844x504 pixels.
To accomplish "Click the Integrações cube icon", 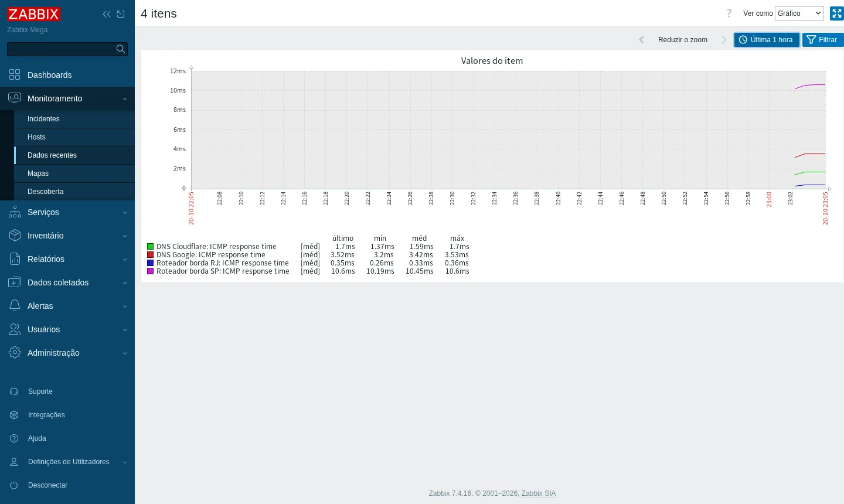I will point(14,415).
